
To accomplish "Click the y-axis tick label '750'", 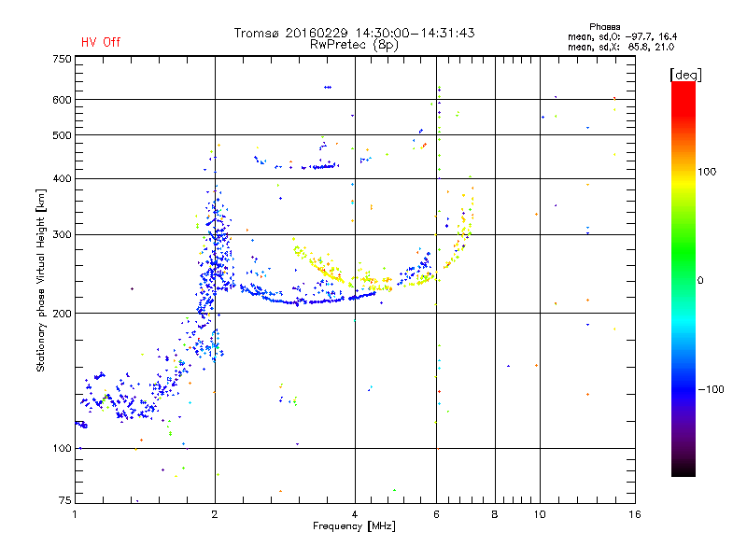I will tap(62, 59).
